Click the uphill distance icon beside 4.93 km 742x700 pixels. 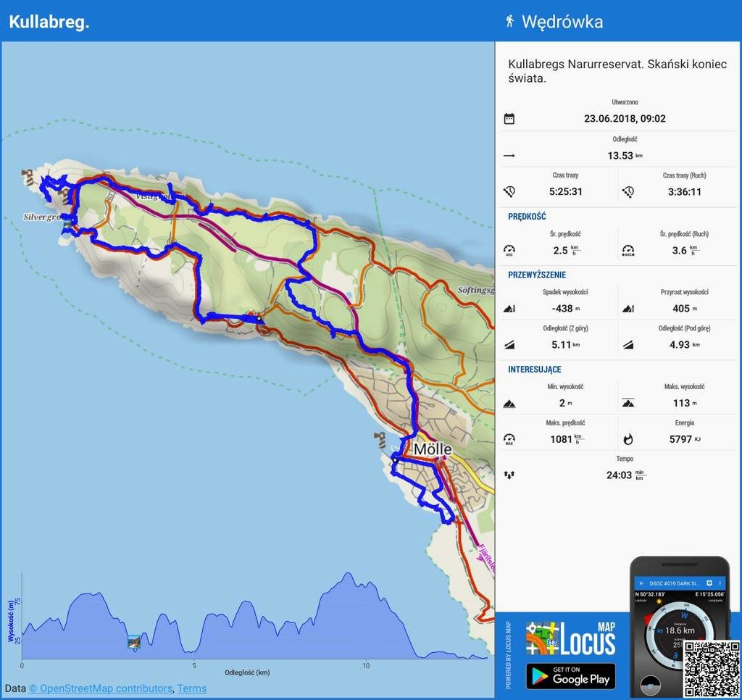pyautogui.click(x=628, y=344)
